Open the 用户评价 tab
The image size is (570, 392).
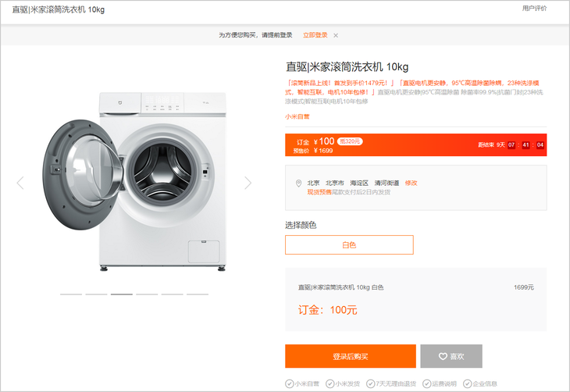[x=535, y=9]
